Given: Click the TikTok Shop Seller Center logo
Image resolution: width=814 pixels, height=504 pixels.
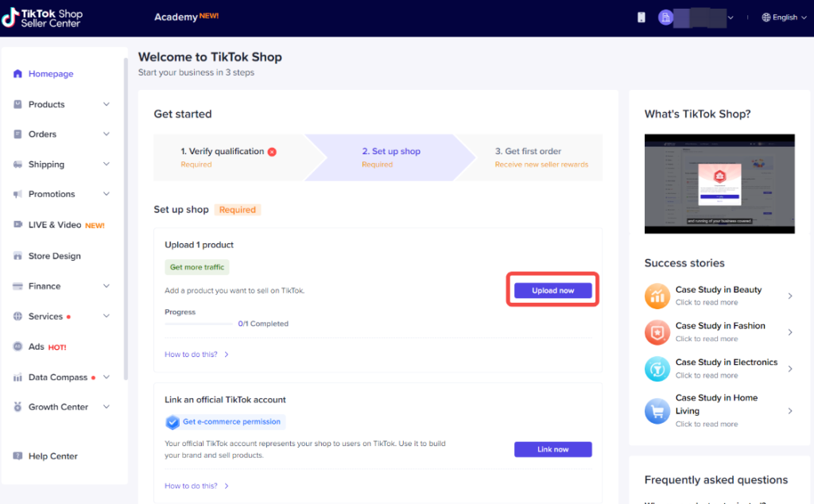Looking at the screenshot, I should click(42, 17).
